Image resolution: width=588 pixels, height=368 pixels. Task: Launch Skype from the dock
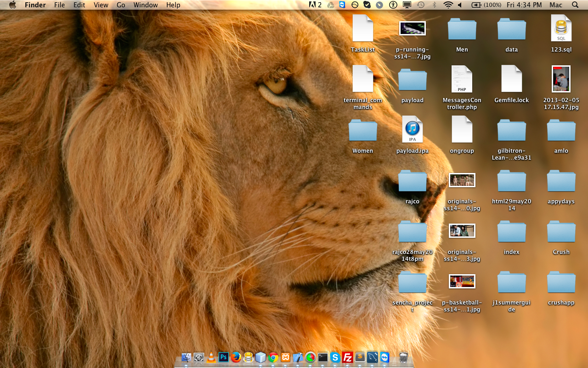(335, 357)
